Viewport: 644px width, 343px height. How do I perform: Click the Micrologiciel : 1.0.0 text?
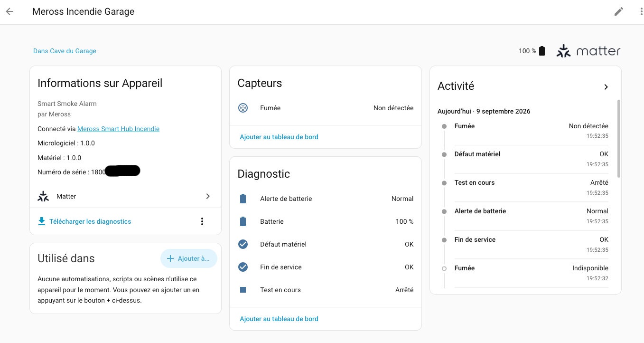pos(66,143)
